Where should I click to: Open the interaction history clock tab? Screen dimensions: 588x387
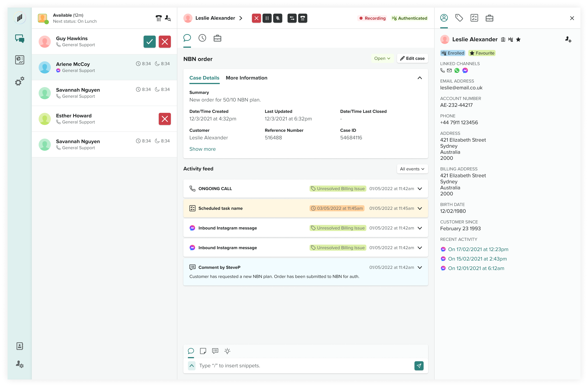pos(202,38)
